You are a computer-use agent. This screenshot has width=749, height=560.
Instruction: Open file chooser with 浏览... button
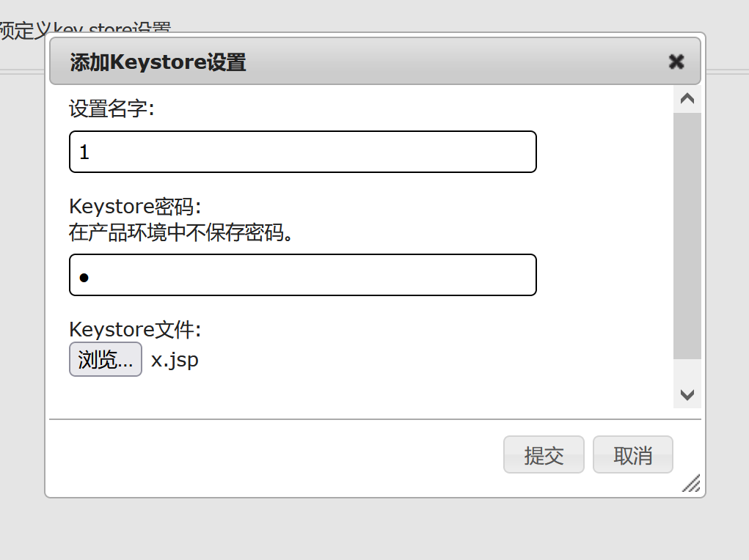pos(106,359)
